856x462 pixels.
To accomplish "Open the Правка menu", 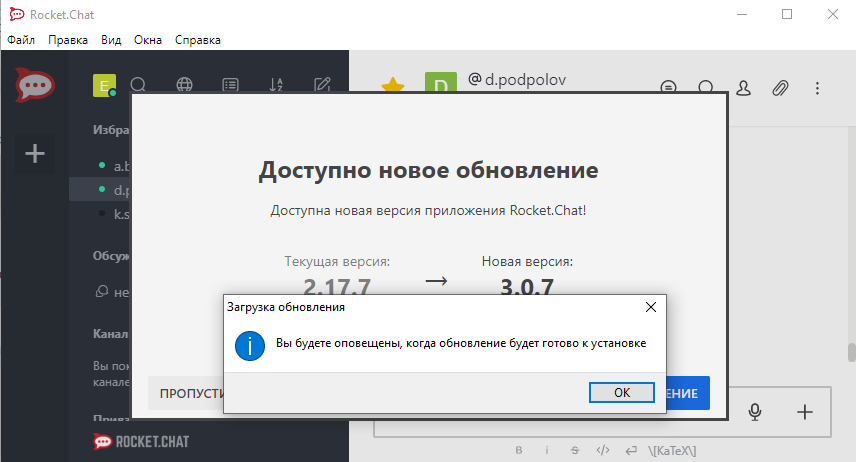I will [68, 40].
